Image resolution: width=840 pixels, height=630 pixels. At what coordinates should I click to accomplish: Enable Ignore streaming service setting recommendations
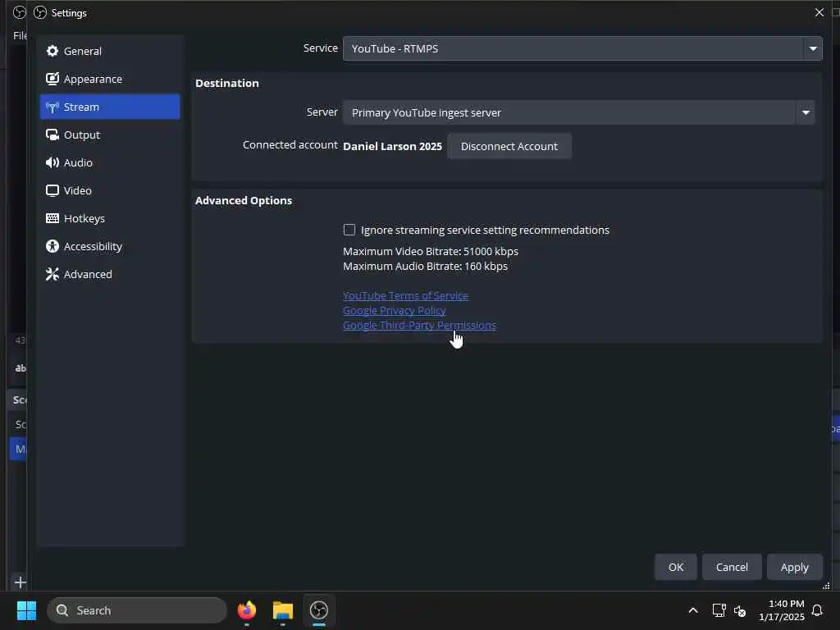click(349, 230)
